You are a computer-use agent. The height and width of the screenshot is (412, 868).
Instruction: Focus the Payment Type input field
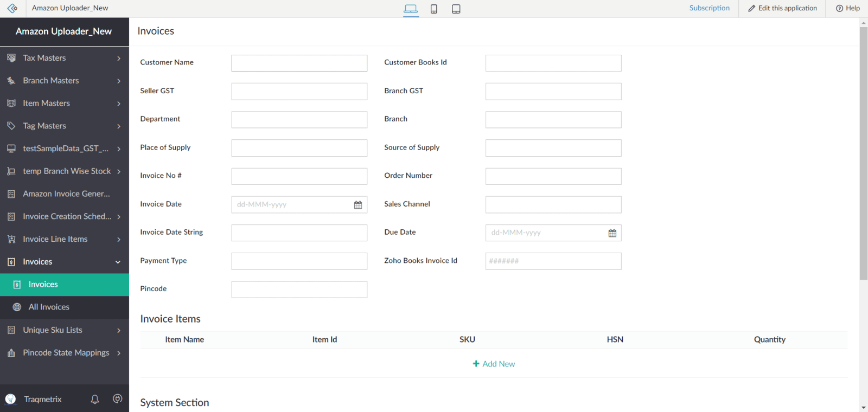299,261
